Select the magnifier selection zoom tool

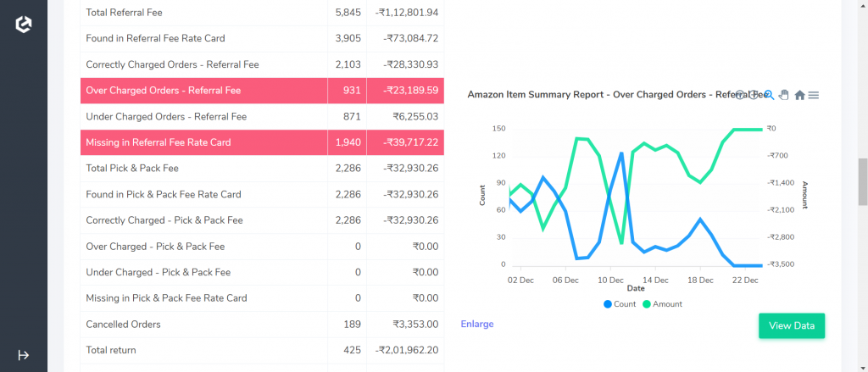(769, 95)
